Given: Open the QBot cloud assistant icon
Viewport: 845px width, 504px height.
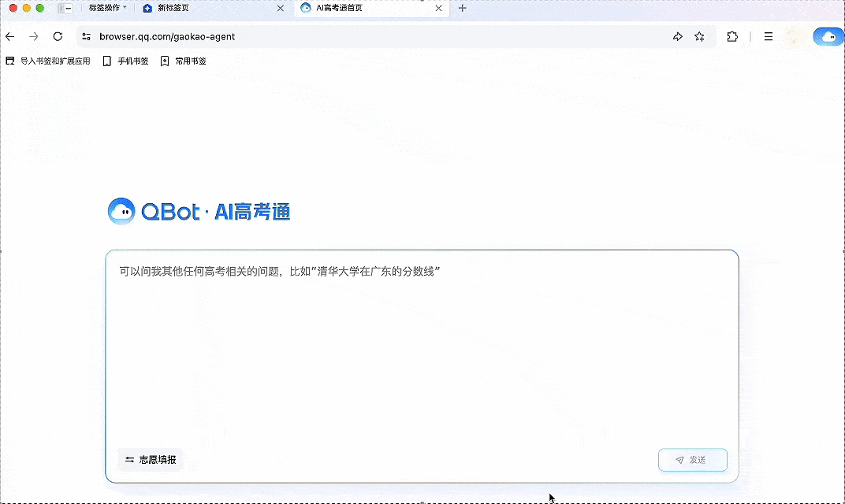Looking at the screenshot, I should 828,36.
